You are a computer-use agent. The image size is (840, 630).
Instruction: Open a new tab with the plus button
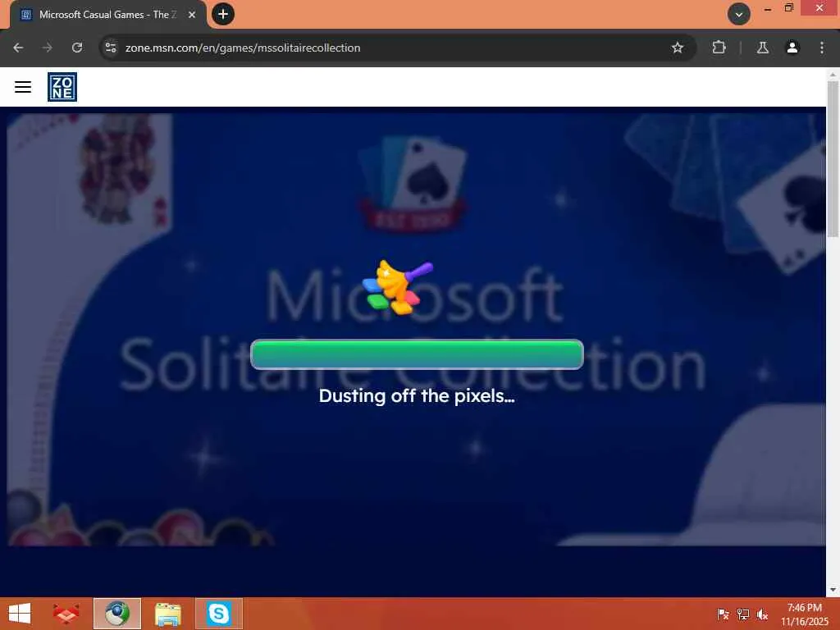pyautogui.click(x=223, y=14)
